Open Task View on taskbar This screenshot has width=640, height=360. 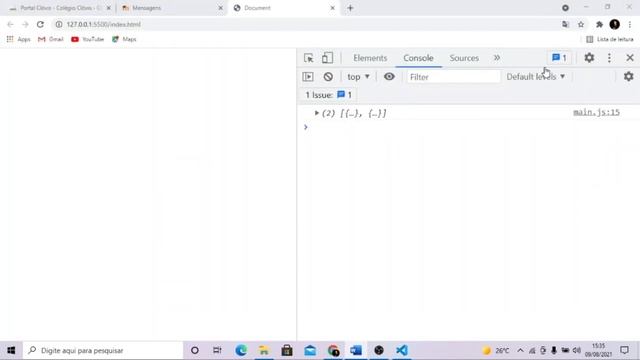pyautogui.click(x=217, y=350)
